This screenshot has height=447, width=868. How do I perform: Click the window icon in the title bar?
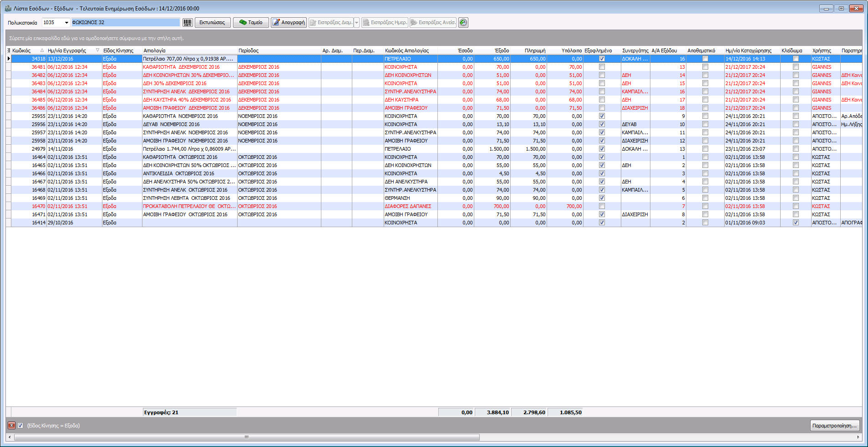pos(8,9)
